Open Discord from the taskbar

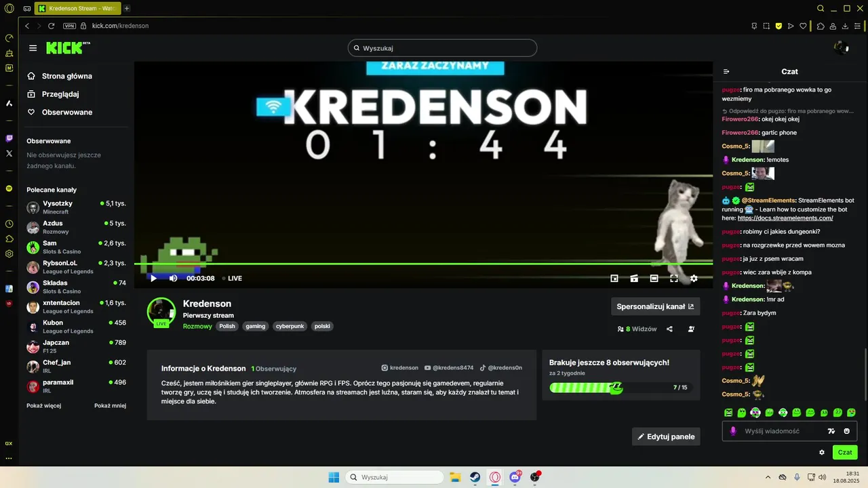pos(515,477)
